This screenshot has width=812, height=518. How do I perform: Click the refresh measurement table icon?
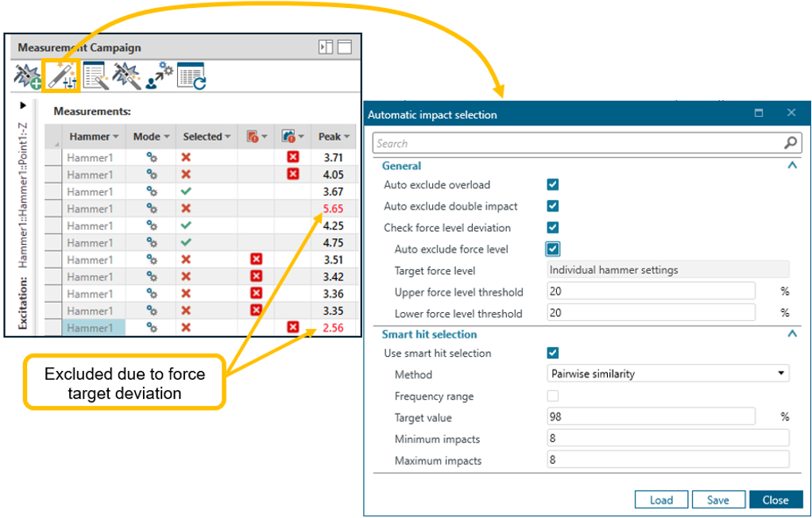[191, 76]
